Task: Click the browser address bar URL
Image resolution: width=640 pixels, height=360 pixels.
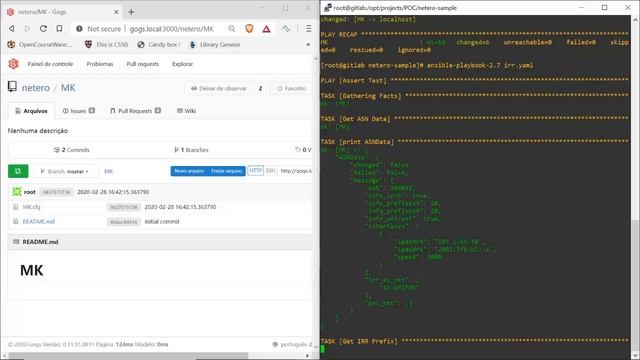Action: [171, 29]
